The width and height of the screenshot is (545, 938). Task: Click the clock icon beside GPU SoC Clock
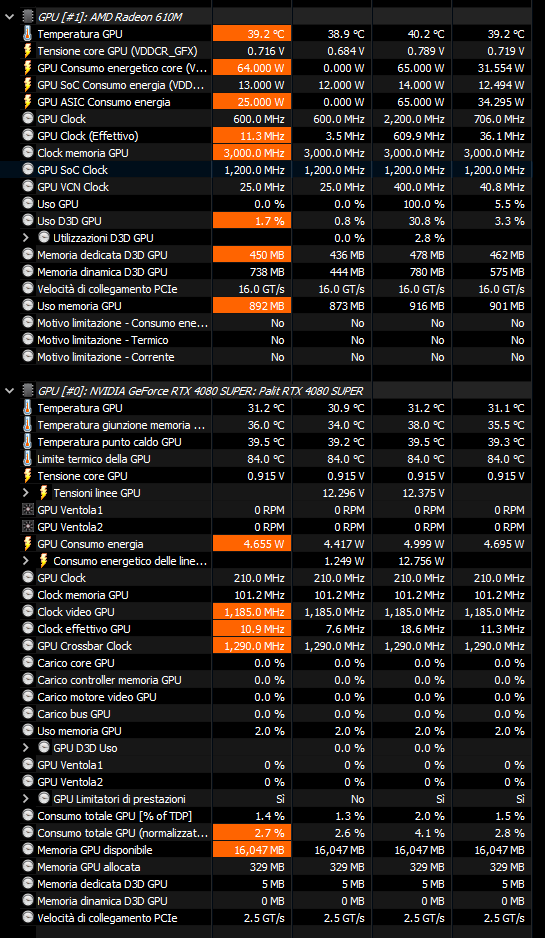[28, 170]
